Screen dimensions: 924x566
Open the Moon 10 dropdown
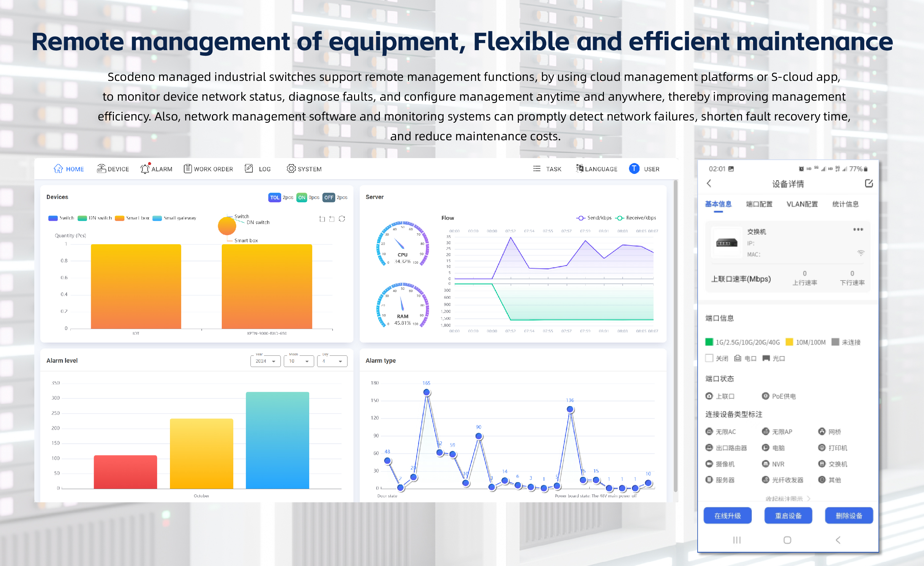[299, 361]
